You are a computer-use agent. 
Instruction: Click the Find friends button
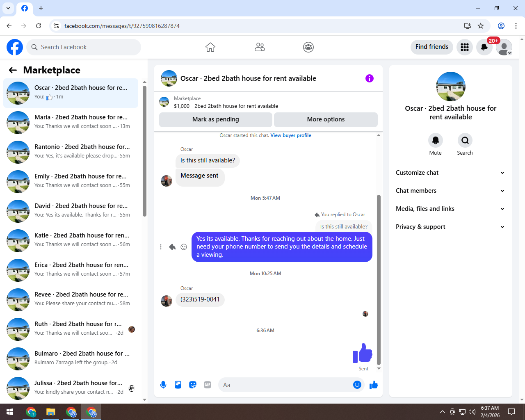432,47
